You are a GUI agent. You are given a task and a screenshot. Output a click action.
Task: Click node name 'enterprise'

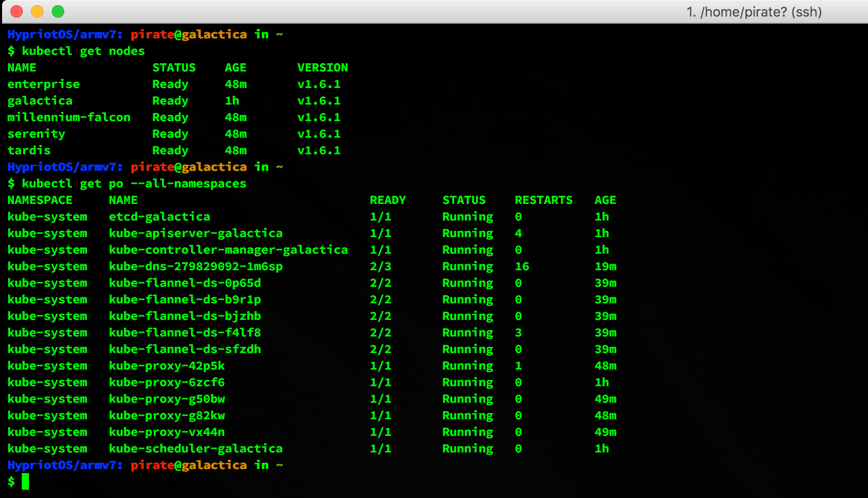(44, 84)
